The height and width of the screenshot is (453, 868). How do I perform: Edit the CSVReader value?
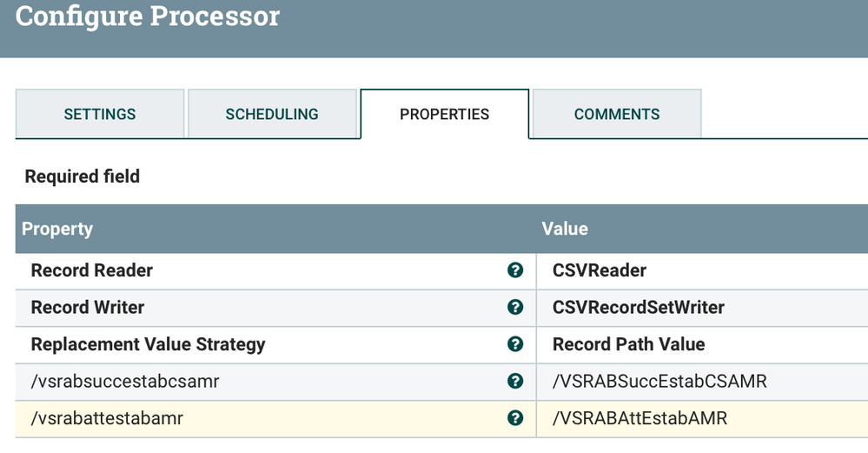(600, 270)
